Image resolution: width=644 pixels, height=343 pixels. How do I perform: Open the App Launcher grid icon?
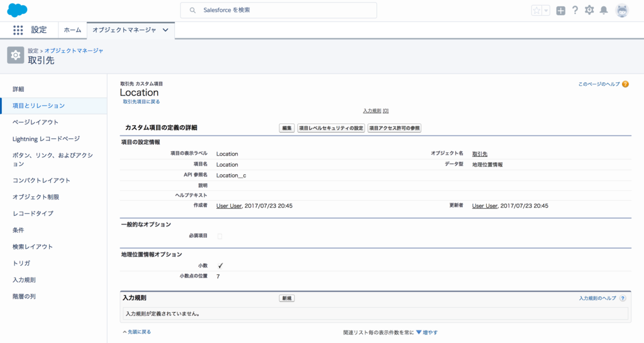(18, 30)
